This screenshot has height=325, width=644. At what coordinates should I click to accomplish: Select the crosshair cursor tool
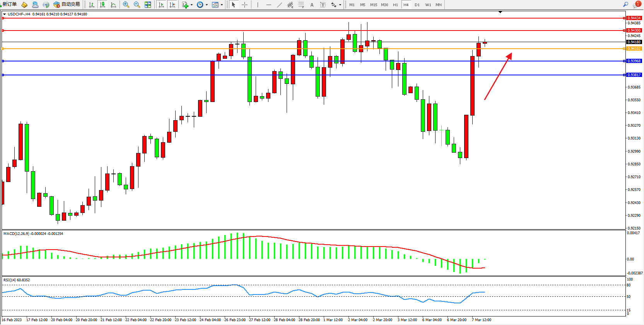click(244, 5)
